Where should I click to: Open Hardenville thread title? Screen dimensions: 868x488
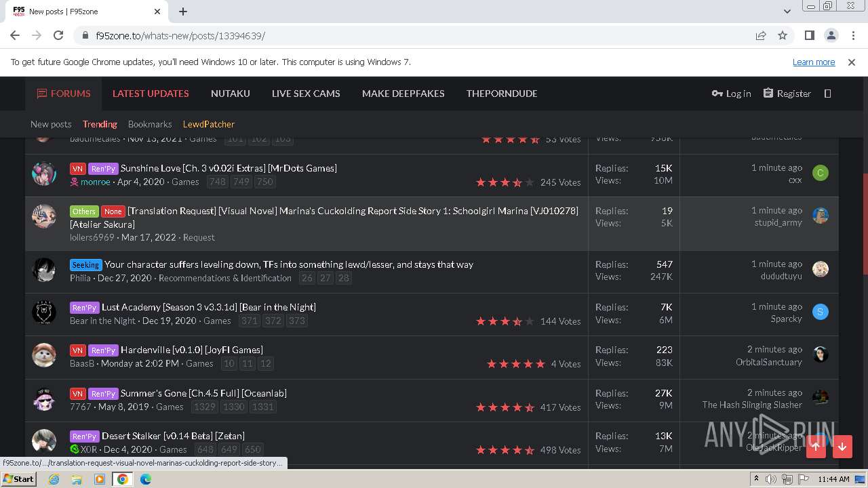[x=192, y=350]
